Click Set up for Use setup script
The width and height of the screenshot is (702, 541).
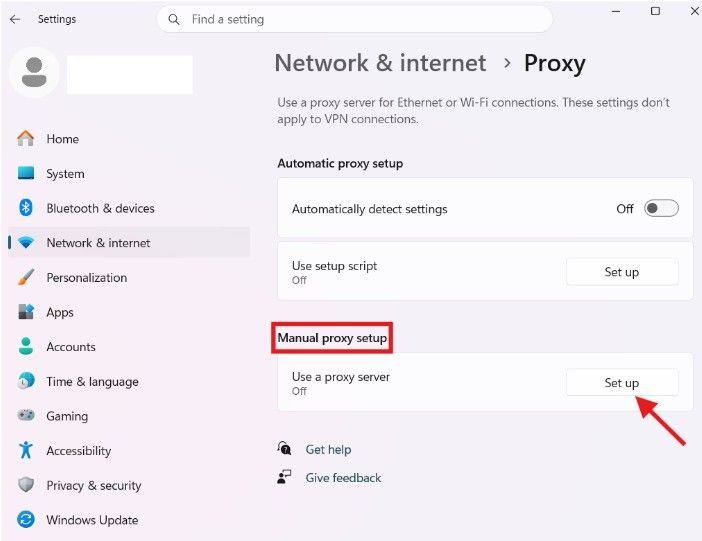click(622, 271)
